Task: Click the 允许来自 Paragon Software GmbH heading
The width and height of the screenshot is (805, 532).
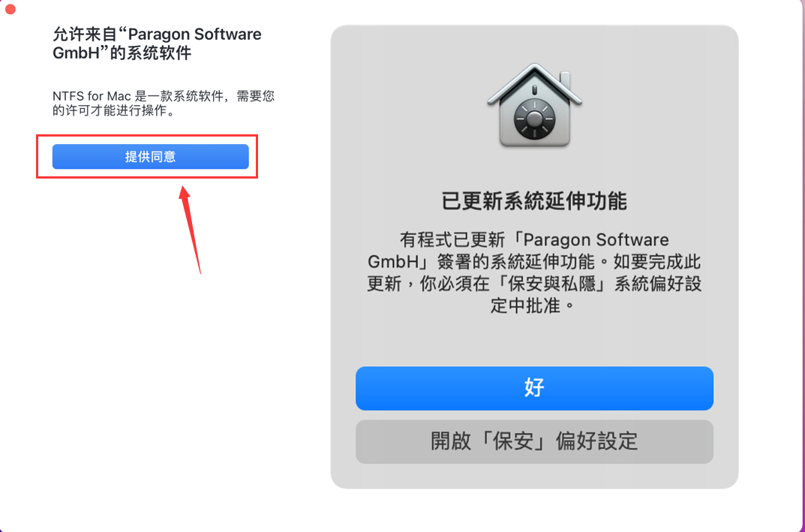Action: click(x=157, y=43)
